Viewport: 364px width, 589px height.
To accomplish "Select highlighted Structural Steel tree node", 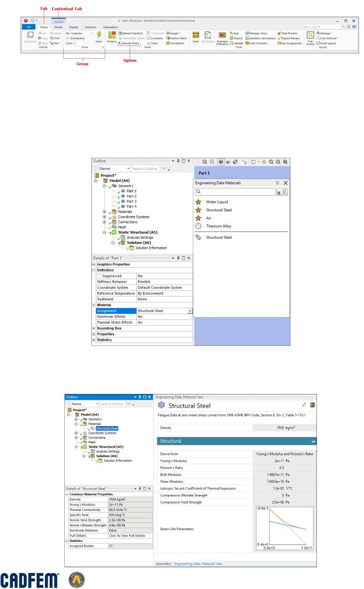I will tap(107, 429).
